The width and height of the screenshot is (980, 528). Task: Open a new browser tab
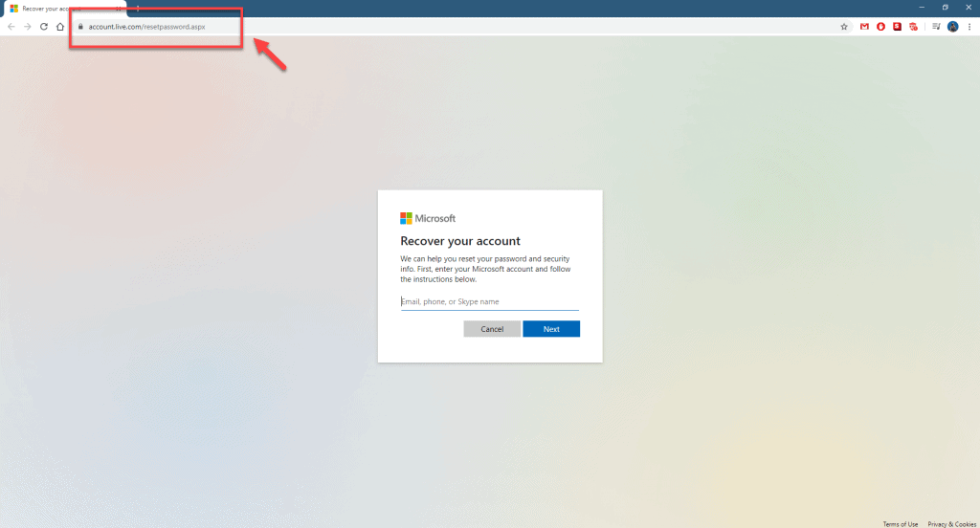coord(138,9)
